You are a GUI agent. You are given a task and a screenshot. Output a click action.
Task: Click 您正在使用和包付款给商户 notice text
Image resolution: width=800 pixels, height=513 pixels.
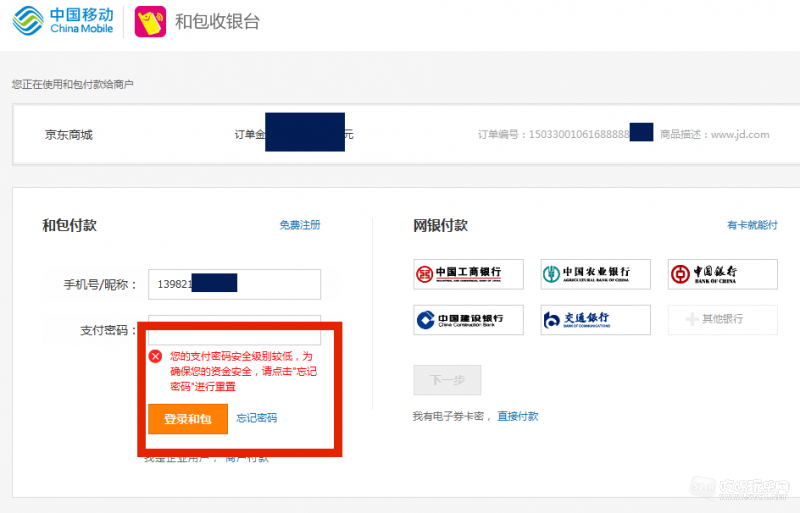pos(72,84)
